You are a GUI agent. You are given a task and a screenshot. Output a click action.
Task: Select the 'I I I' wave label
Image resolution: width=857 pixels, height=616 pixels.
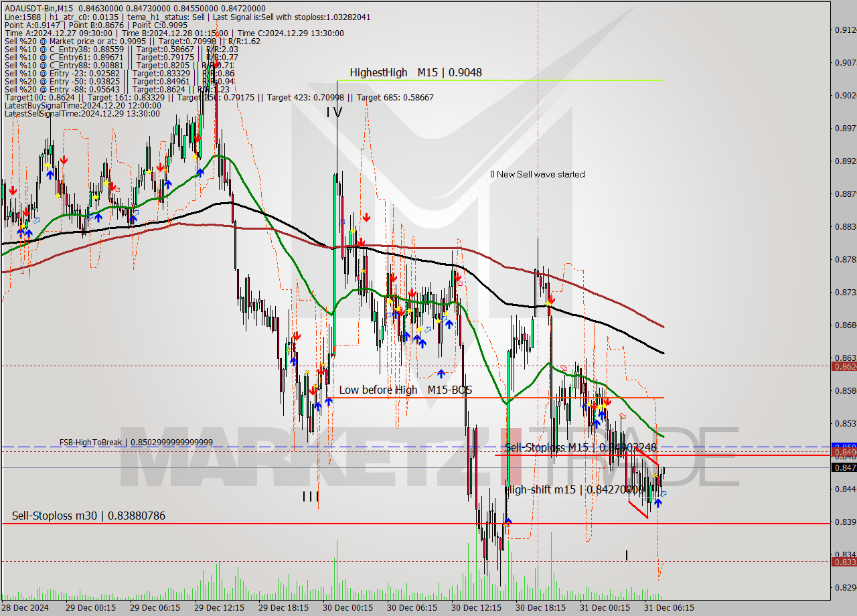click(x=311, y=496)
